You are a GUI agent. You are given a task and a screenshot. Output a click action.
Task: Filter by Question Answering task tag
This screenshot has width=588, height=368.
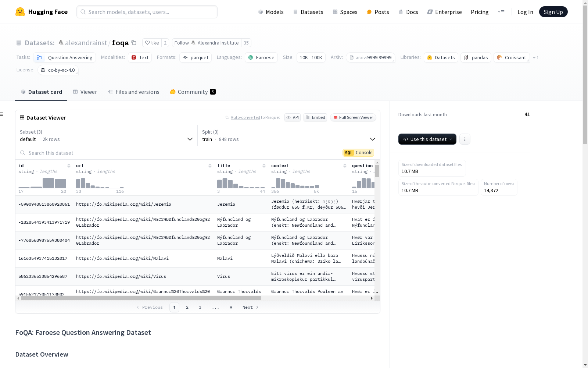[x=65, y=57]
